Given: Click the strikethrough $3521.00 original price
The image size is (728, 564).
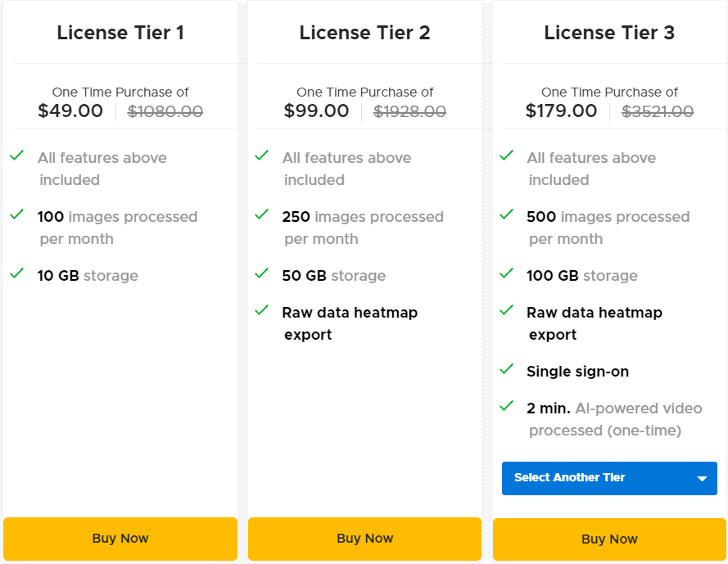Looking at the screenshot, I should pyautogui.click(x=655, y=111).
